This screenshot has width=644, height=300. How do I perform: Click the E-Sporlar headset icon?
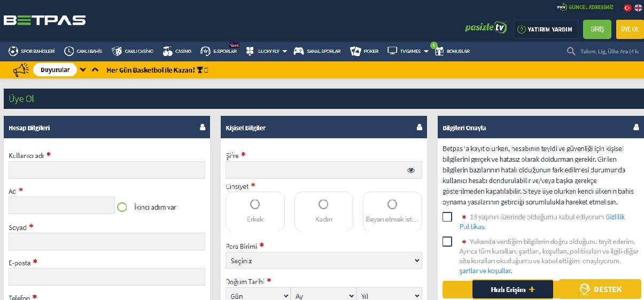click(205, 51)
